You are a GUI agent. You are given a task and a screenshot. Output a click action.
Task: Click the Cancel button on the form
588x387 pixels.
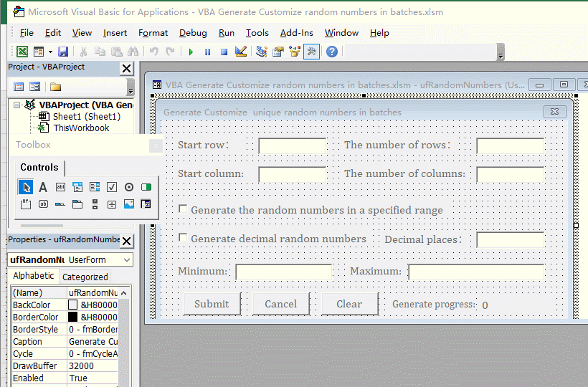point(281,304)
